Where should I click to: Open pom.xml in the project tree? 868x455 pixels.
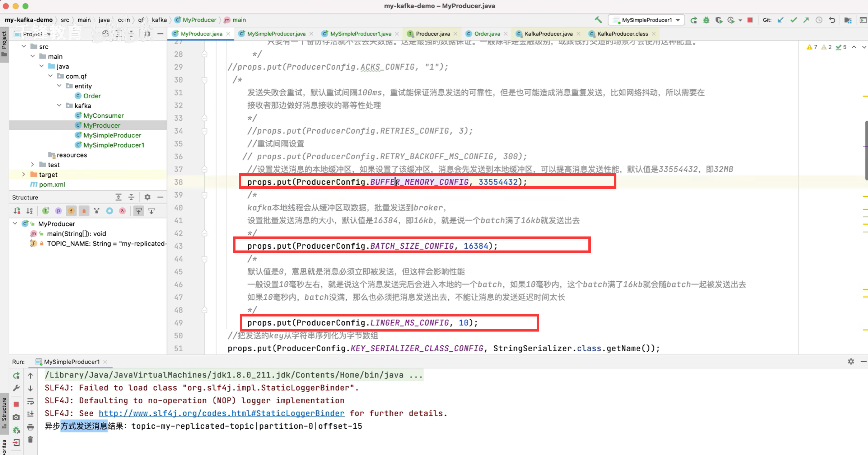tap(52, 184)
